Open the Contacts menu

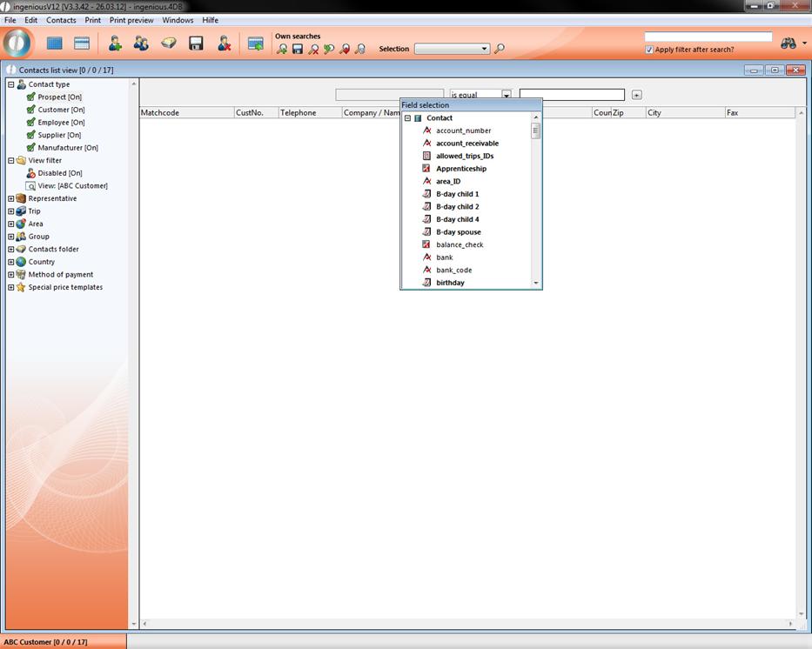point(61,20)
